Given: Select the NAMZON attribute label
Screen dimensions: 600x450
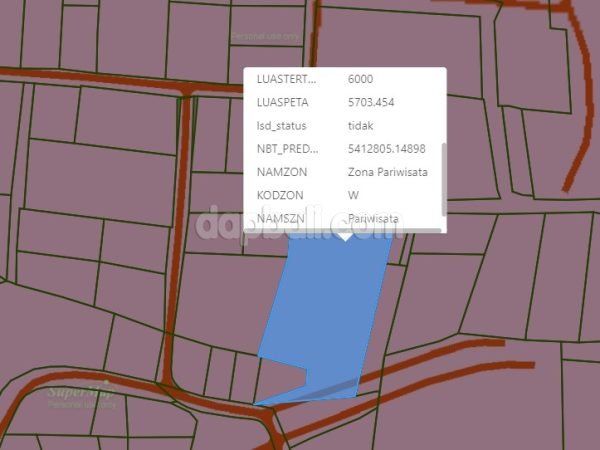Looking at the screenshot, I should click(280, 172).
